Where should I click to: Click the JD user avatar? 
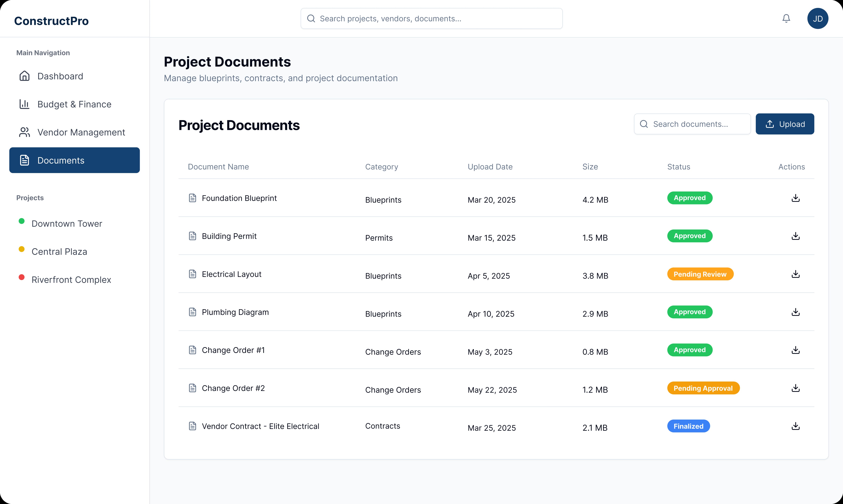(818, 18)
